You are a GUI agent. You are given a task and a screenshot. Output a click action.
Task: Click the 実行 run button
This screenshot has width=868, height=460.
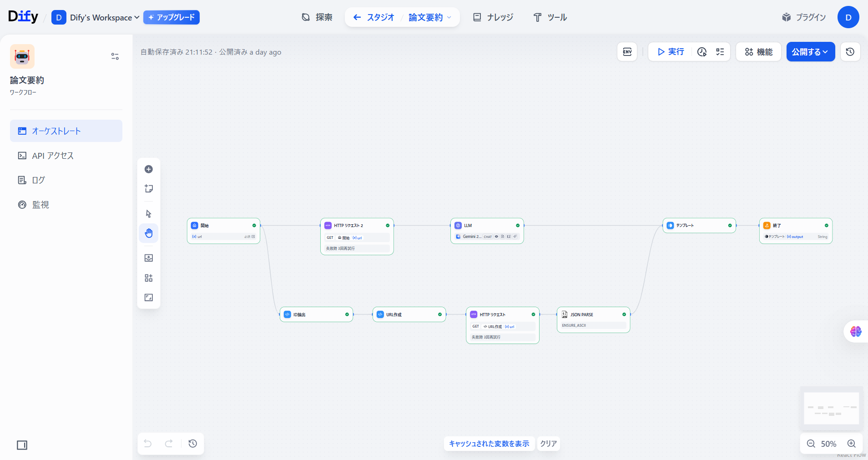[671, 52]
